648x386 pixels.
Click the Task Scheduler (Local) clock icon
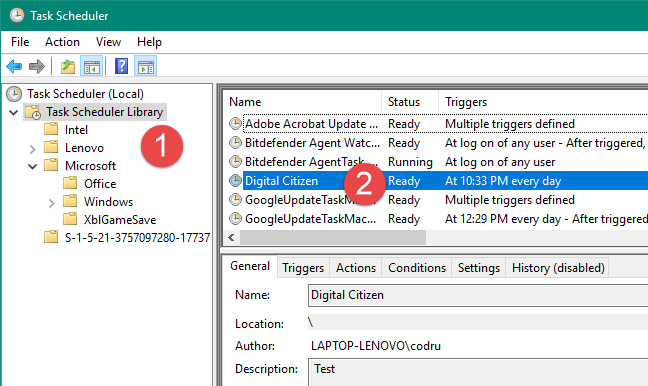point(14,94)
